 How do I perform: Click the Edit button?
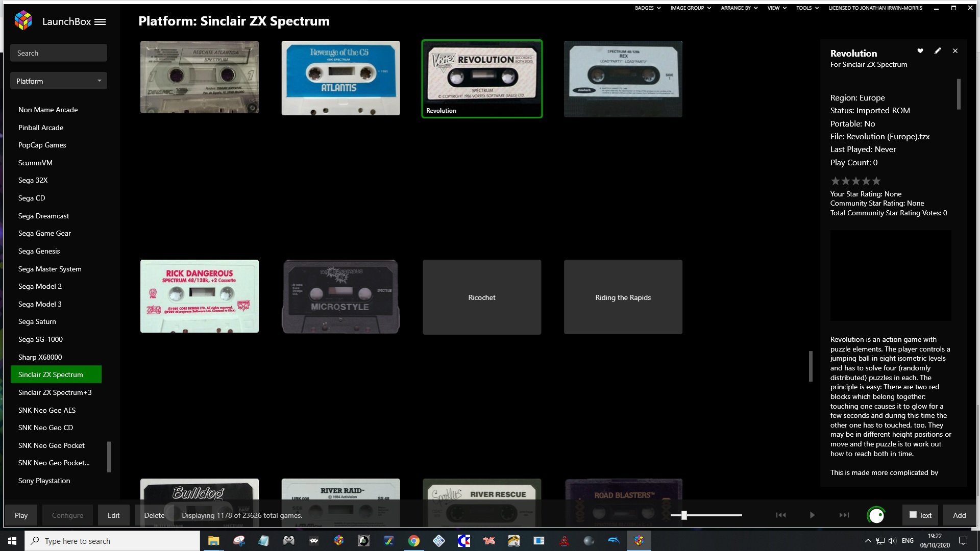point(113,515)
